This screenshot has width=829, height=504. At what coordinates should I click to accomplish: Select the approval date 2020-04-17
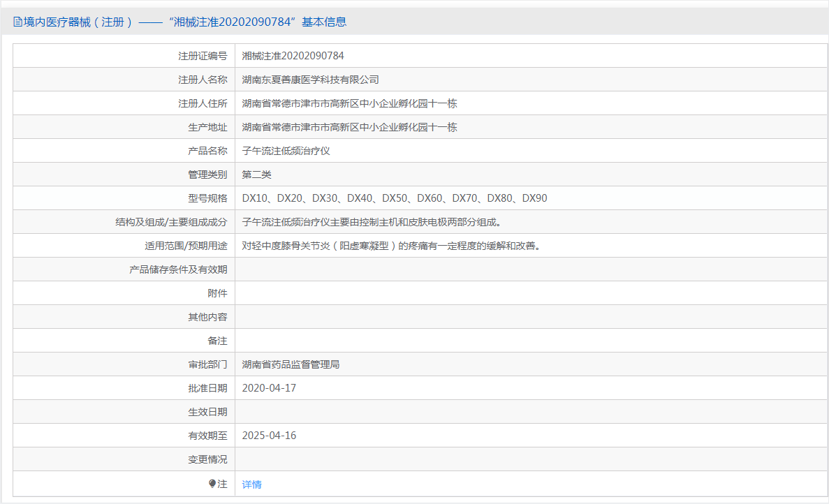tap(269, 388)
